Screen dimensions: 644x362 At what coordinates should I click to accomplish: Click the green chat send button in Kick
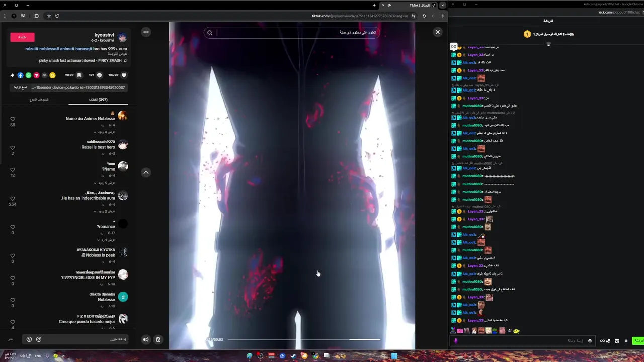point(638,341)
